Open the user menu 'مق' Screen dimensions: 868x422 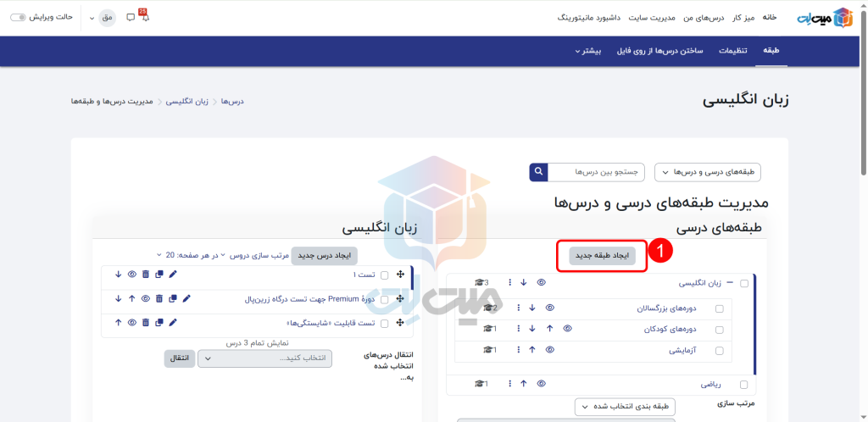(103, 17)
